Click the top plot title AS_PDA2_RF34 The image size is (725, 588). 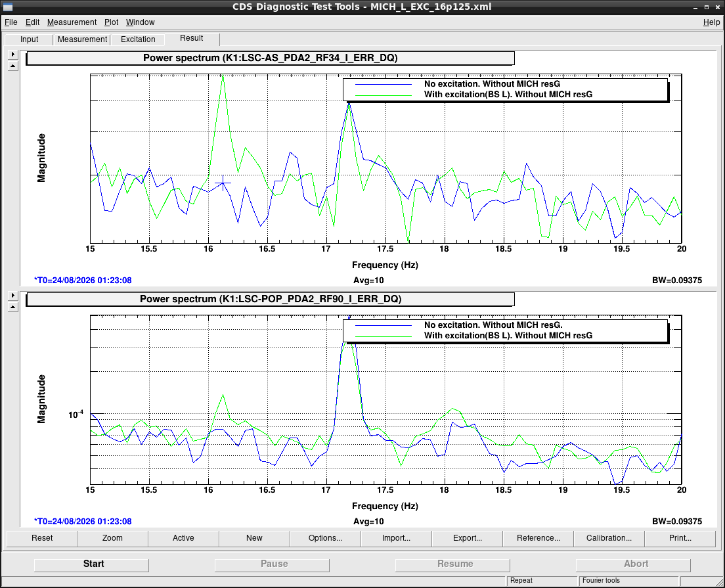coord(270,58)
